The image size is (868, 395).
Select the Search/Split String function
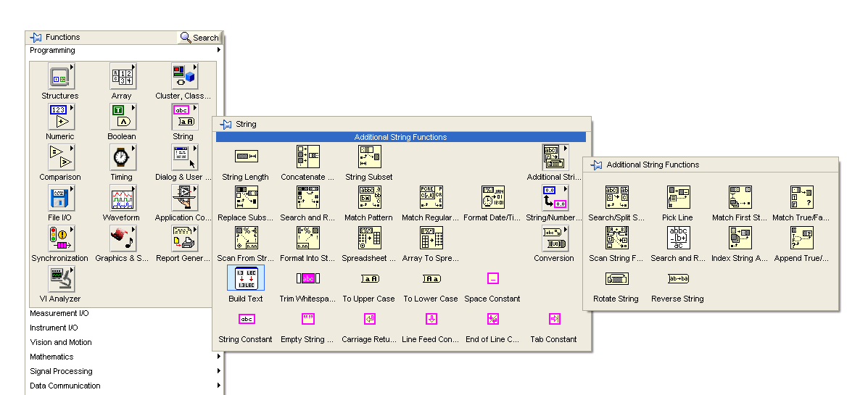pyautogui.click(x=616, y=197)
